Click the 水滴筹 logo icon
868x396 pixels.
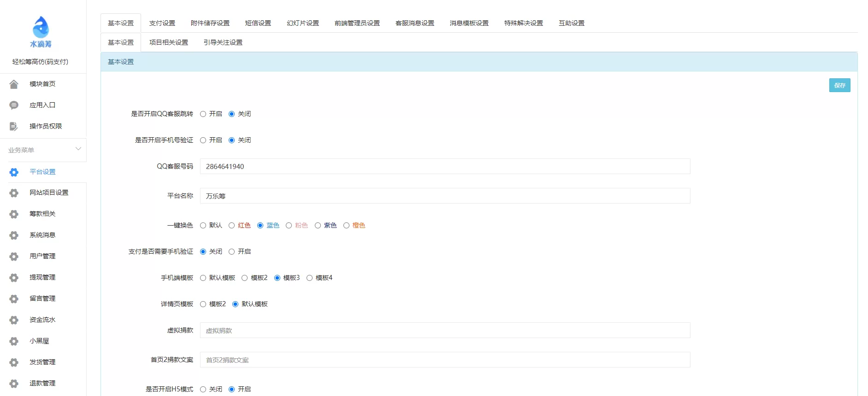[x=41, y=28]
